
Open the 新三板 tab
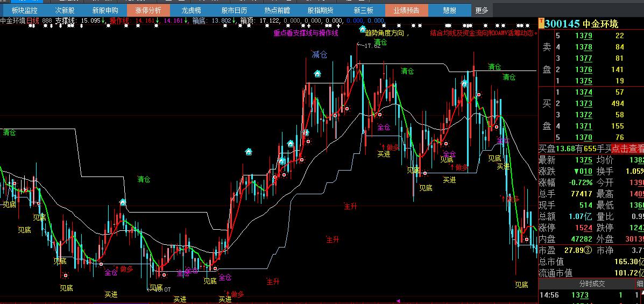364,10
